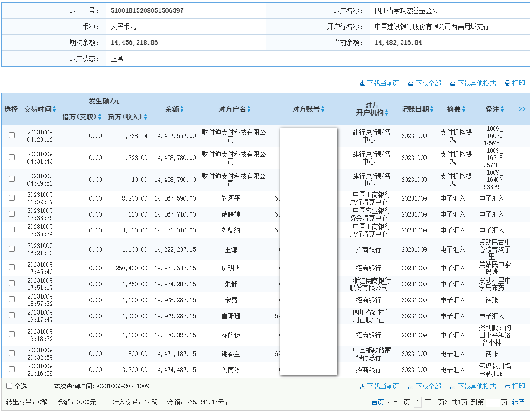The image size is (532, 413).
Task: Focus the 到第 page number input
Action: tap(493, 403)
